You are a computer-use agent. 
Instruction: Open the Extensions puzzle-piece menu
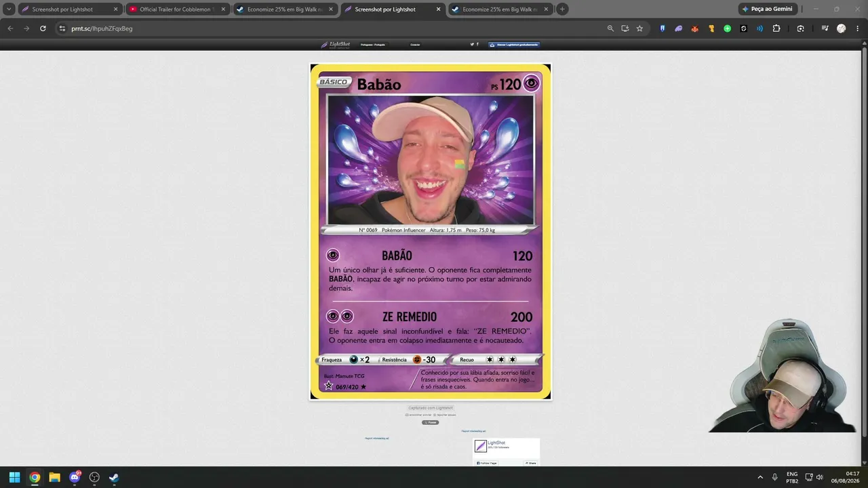(x=776, y=28)
